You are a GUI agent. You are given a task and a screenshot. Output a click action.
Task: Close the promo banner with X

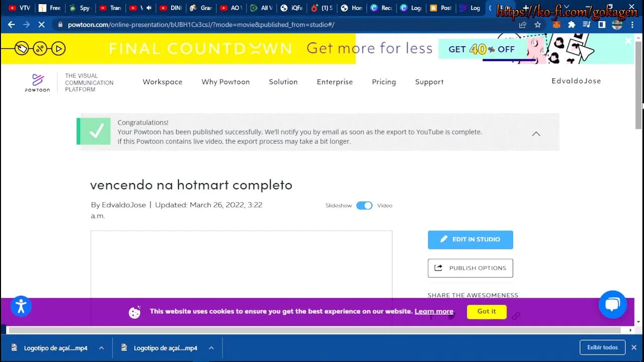pyautogui.click(x=628, y=41)
